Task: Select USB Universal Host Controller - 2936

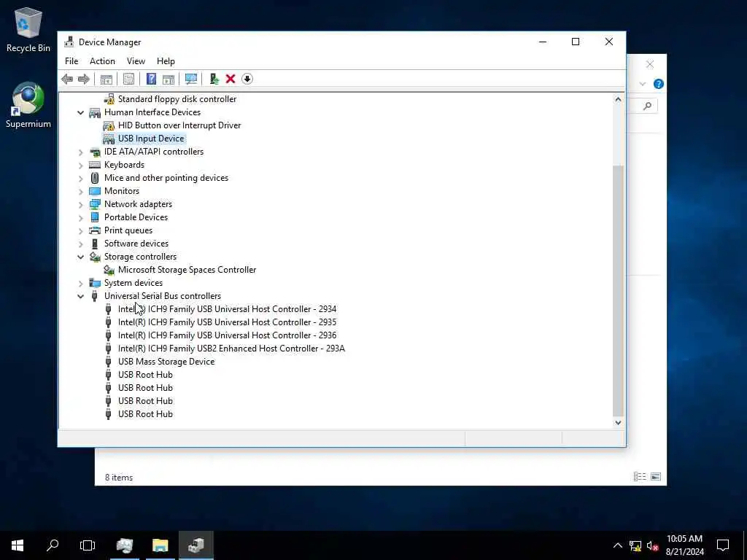Action: (x=228, y=335)
